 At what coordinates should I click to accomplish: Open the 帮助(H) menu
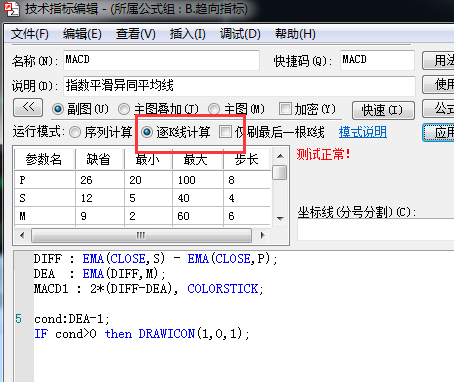tap(295, 34)
